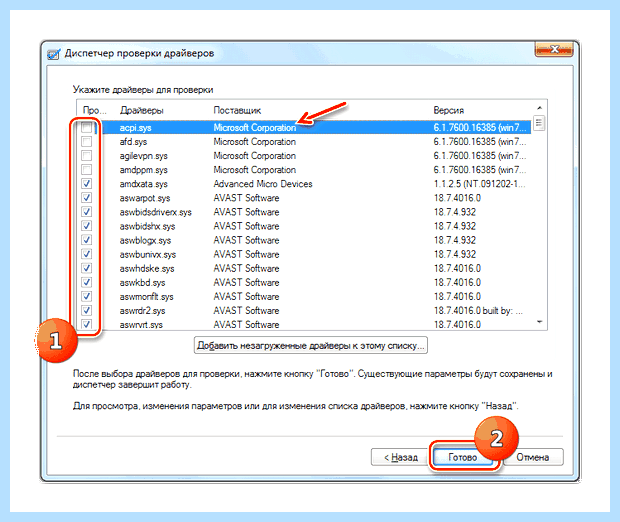The image size is (620, 522).
Task: Click version 1.1.2.5 (NT.091202-1... cell
Action: [x=480, y=184]
